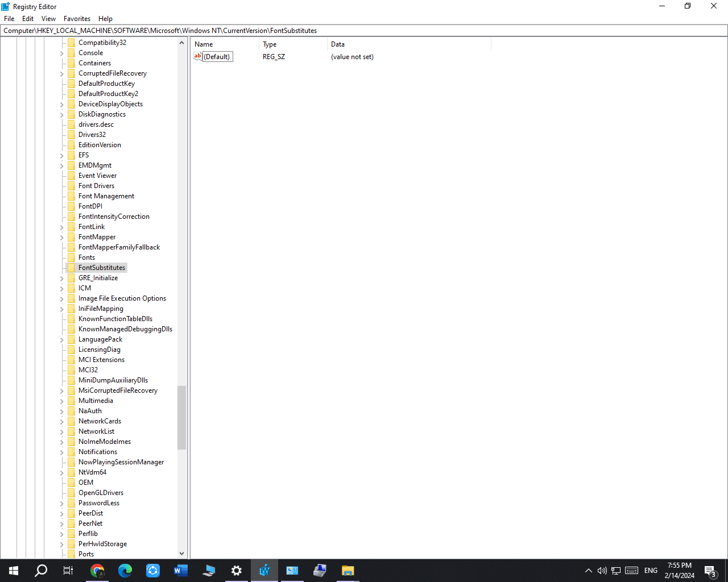Select the EditionVersion key

tap(100, 145)
